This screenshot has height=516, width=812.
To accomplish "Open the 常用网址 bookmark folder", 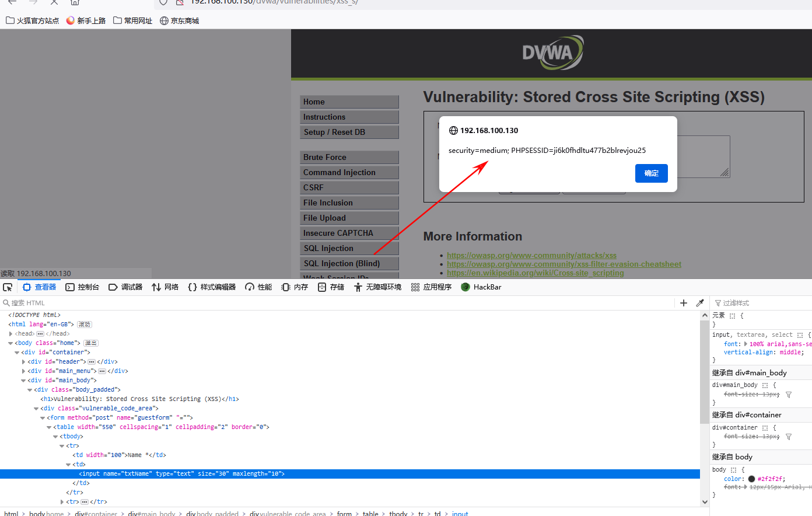I will pyautogui.click(x=133, y=20).
